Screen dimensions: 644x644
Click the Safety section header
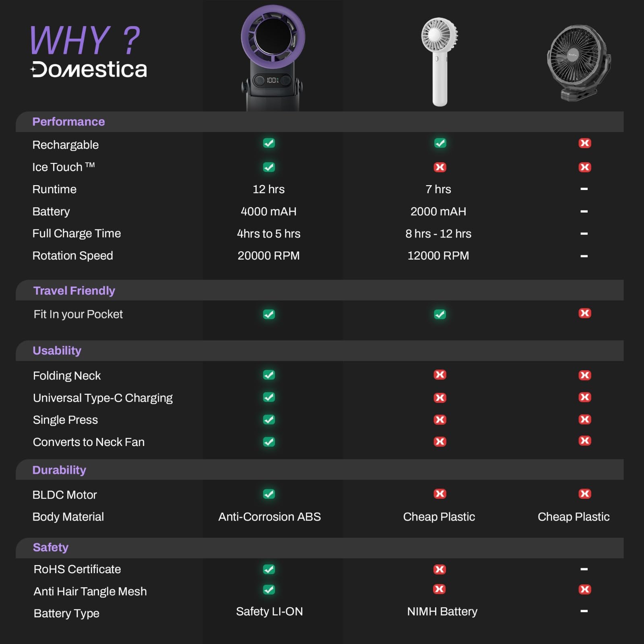pos(51,547)
